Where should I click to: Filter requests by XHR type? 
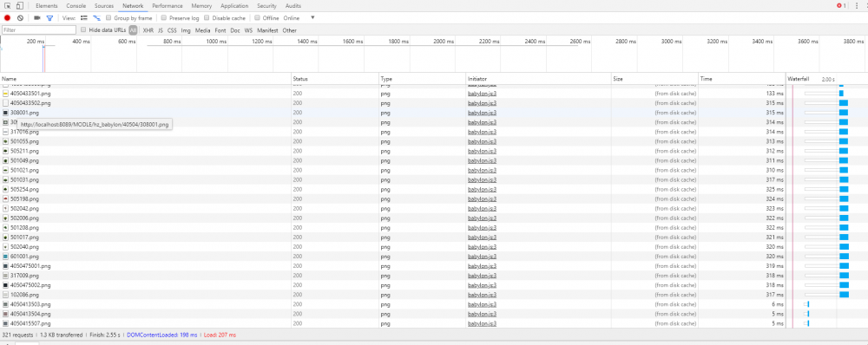pyautogui.click(x=148, y=30)
